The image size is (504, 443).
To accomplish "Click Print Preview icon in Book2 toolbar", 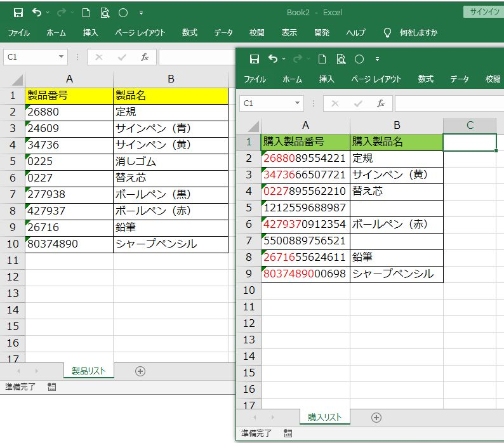I will point(104,13).
